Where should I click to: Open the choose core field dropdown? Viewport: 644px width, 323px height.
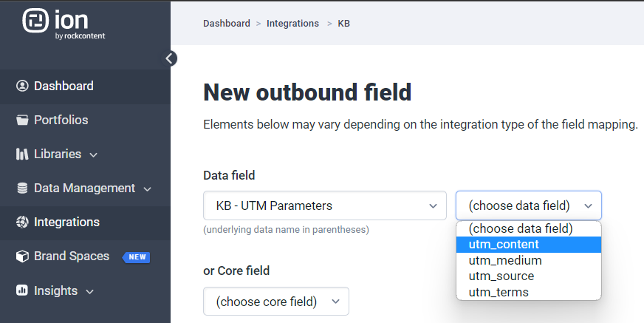275,302
